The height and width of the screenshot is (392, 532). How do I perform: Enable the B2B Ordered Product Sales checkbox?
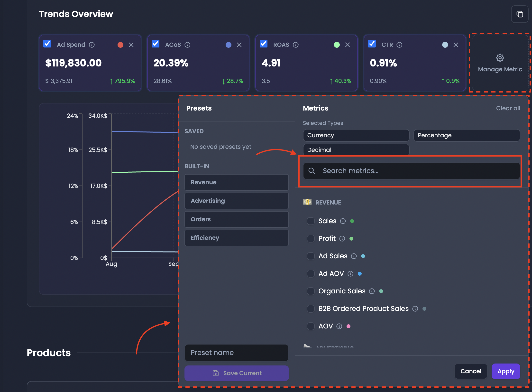pyautogui.click(x=311, y=309)
